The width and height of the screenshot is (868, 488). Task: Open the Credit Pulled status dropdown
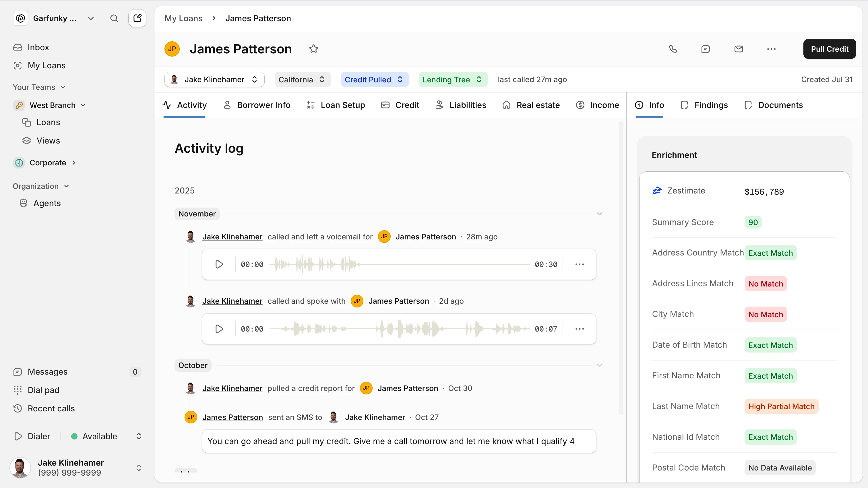(x=374, y=80)
